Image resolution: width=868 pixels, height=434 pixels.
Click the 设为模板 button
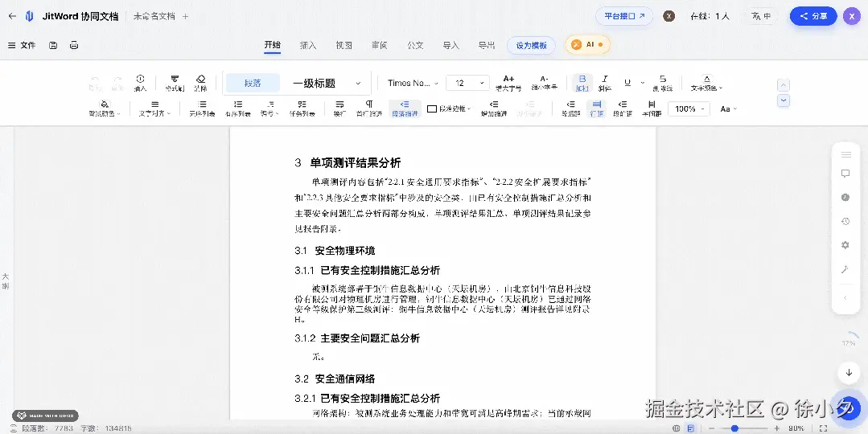pyautogui.click(x=532, y=45)
